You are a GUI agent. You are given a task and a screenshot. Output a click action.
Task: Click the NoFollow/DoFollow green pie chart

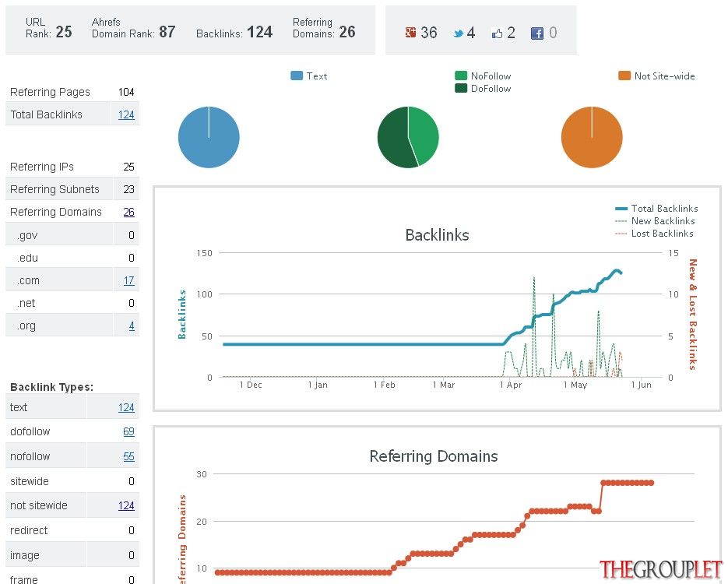[x=408, y=137]
